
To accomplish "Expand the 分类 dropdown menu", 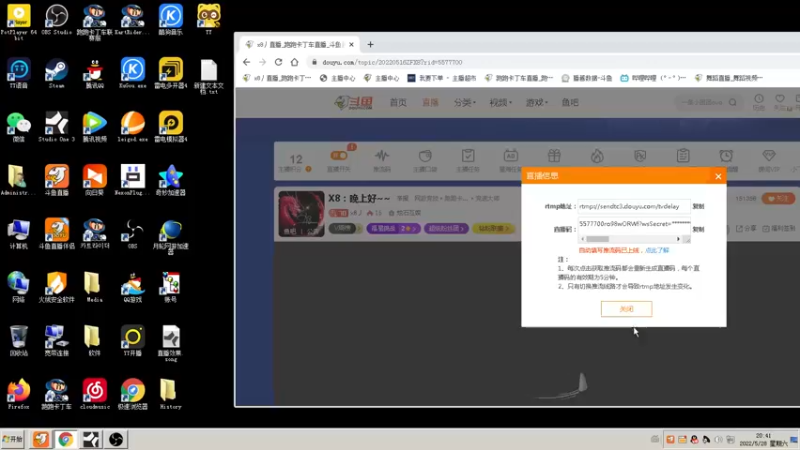I will [464, 103].
